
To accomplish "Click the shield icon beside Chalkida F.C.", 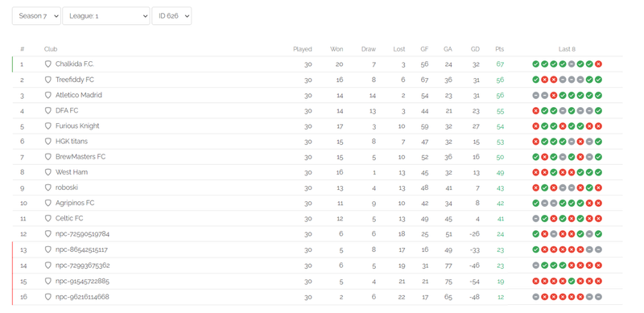I will point(48,64).
